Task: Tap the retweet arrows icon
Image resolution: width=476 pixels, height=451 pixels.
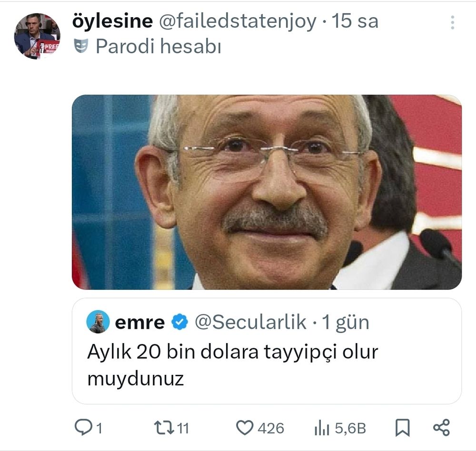Action: click(164, 427)
